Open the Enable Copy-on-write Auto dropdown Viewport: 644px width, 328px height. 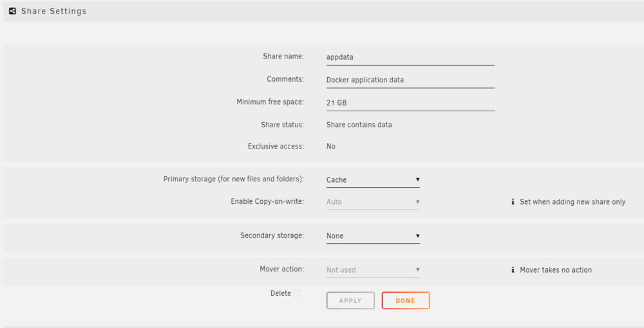(373, 202)
